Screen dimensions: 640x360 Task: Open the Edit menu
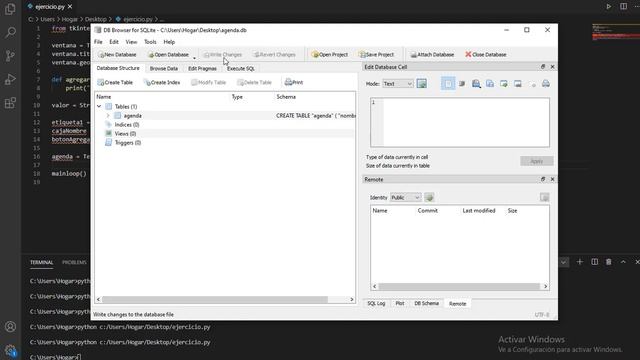pyautogui.click(x=114, y=42)
